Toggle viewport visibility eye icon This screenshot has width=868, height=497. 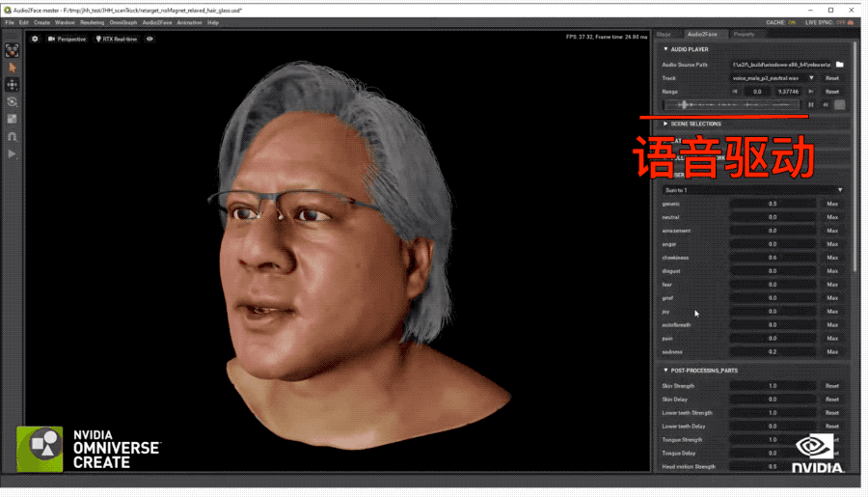[149, 40]
